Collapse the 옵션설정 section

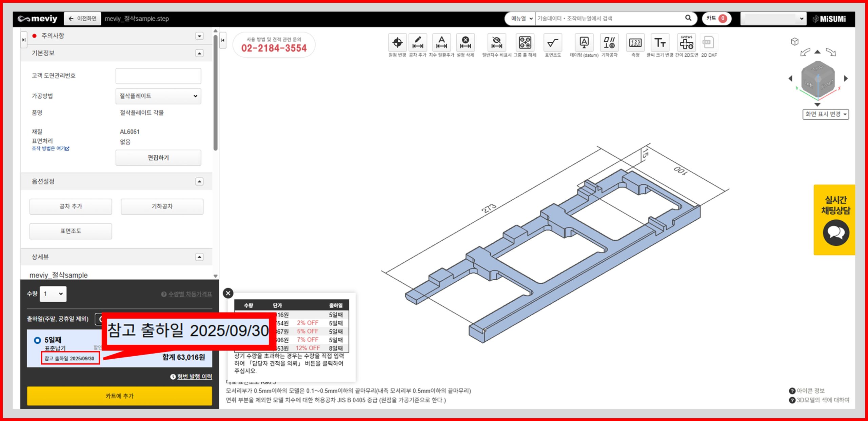[199, 182]
